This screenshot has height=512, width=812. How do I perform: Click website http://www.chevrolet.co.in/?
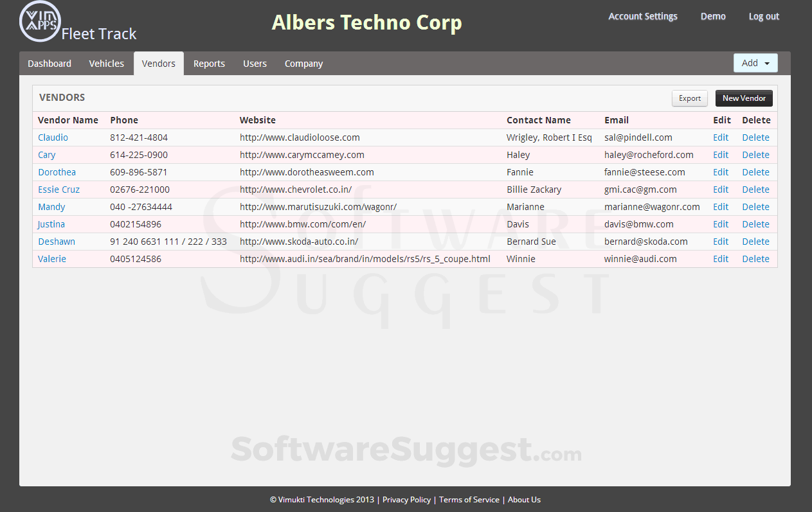[x=296, y=190]
